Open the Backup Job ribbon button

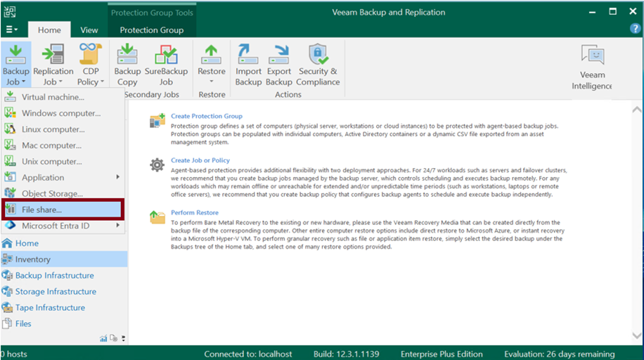(x=15, y=65)
